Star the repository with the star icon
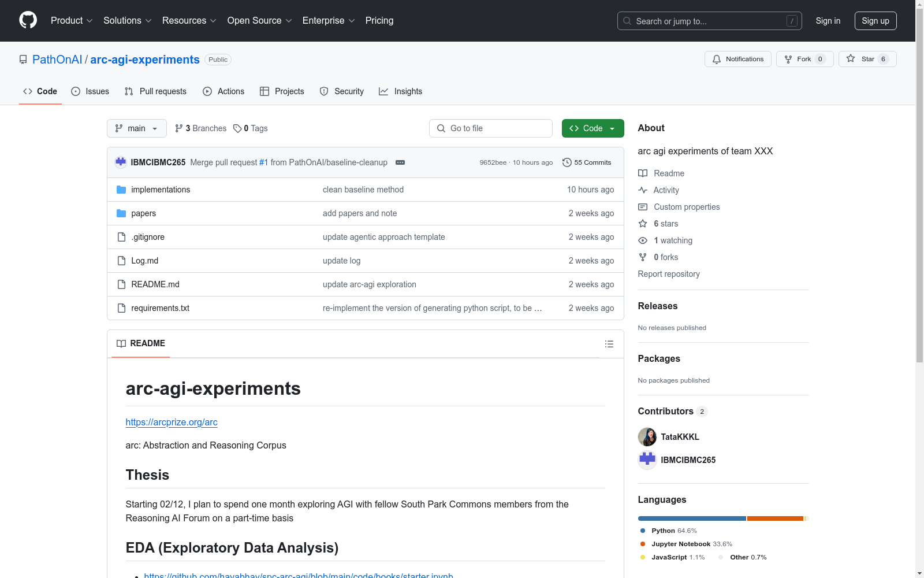Screen dimensions: 924x578 851,58
